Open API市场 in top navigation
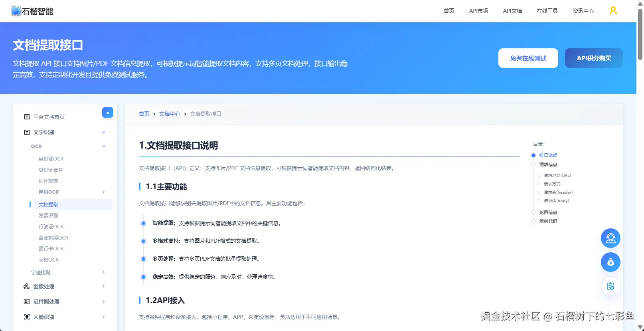The image size is (644, 331). pyautogui.click(x=478, y=11)
